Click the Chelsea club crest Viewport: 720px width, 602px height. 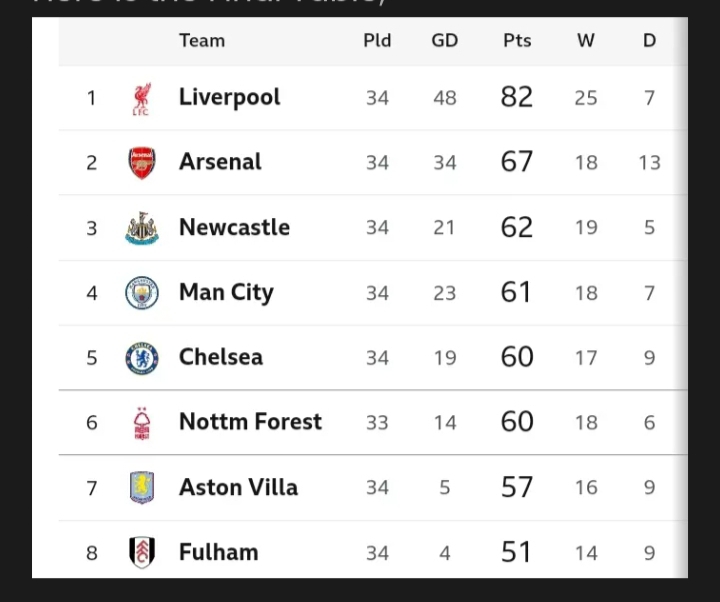click(x=142, y=358)
